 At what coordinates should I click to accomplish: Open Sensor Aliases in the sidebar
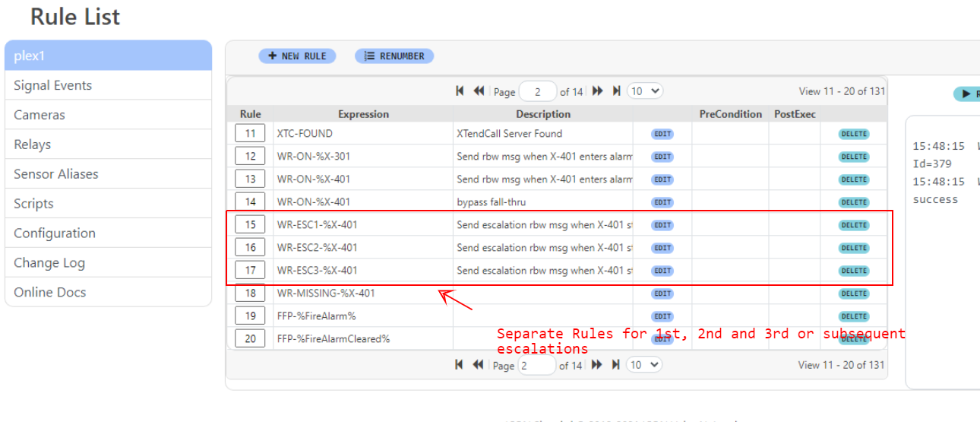(108, 174)
